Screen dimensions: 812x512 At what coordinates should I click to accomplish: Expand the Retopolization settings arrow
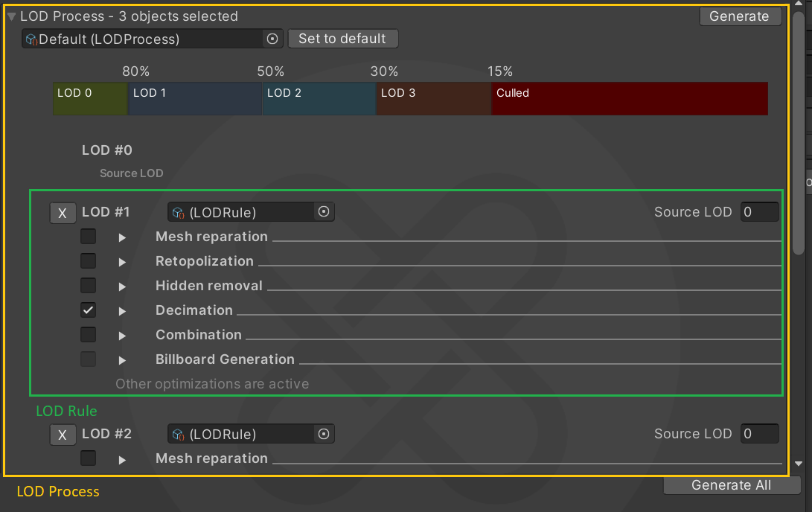(x=122, y=262)
